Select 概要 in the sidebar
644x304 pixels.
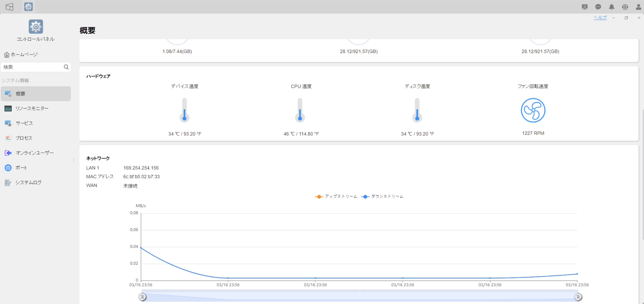(x=36, y=94)
